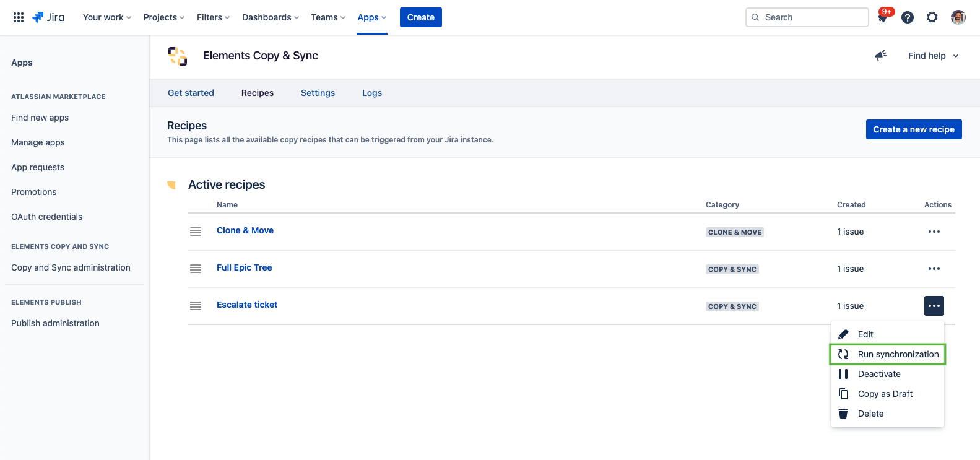Viewport: 980px width, 460px height.
Task: Choose Deactivate in the recipe actions menu
Action: pyautogui.click(x=879, y=374)
